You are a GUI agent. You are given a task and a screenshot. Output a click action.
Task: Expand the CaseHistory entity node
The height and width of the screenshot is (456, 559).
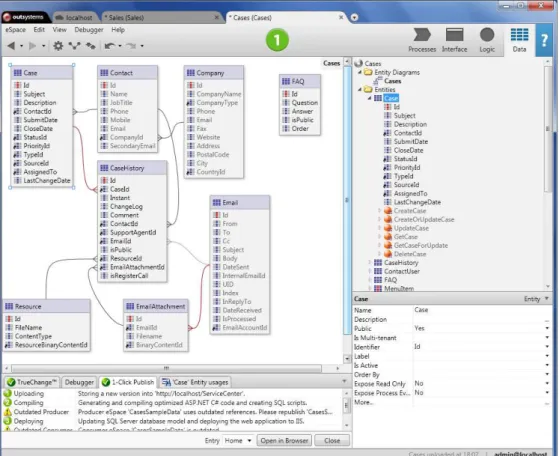370,262
